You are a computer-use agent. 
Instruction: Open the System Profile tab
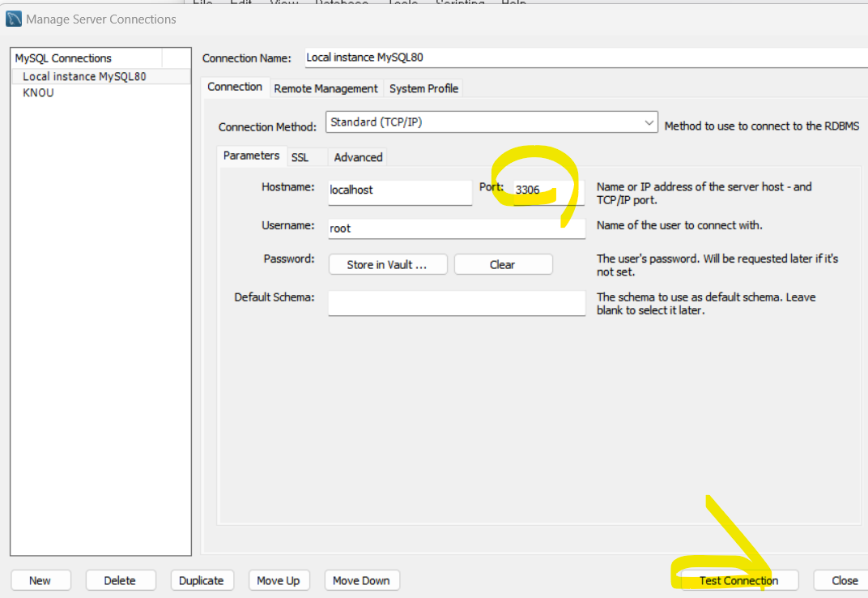tap(423, 88)
